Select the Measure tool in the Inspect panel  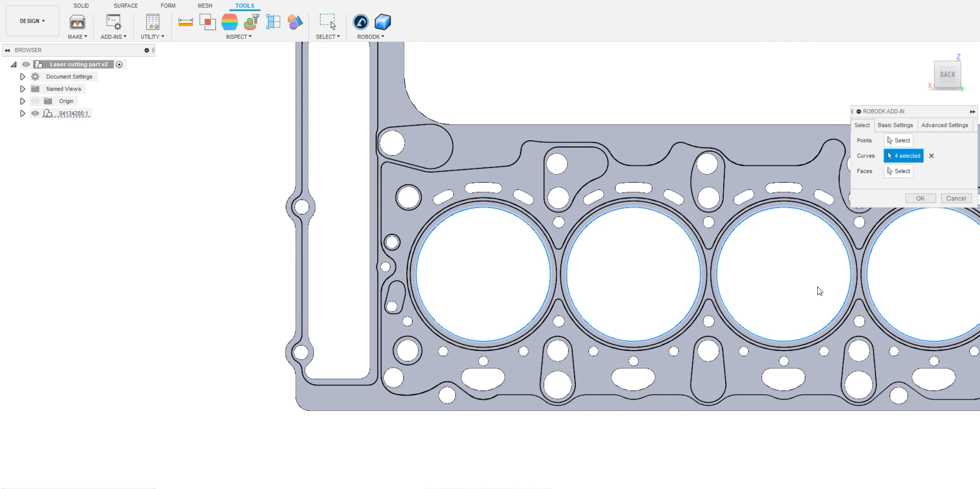186,22
